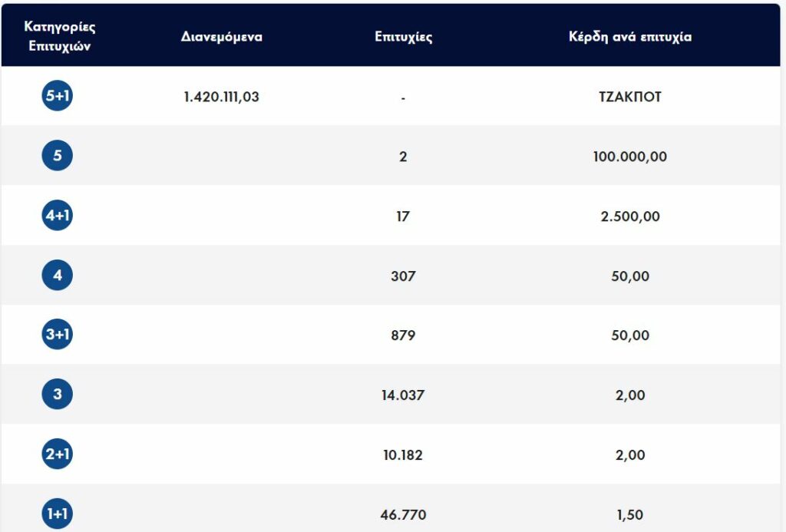The width and height of the screenshot is (786, 532).
Task: Click the 100.000,00 prize amount
Action: (630, 157)
